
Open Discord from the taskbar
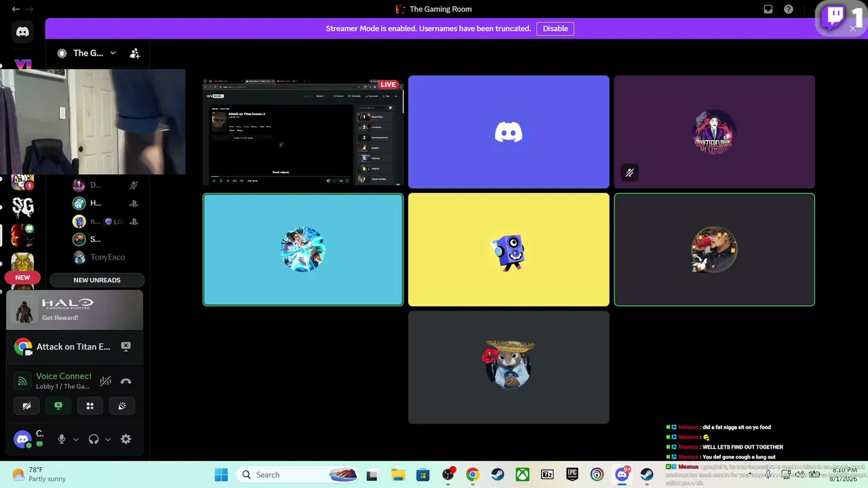point(622,474)
